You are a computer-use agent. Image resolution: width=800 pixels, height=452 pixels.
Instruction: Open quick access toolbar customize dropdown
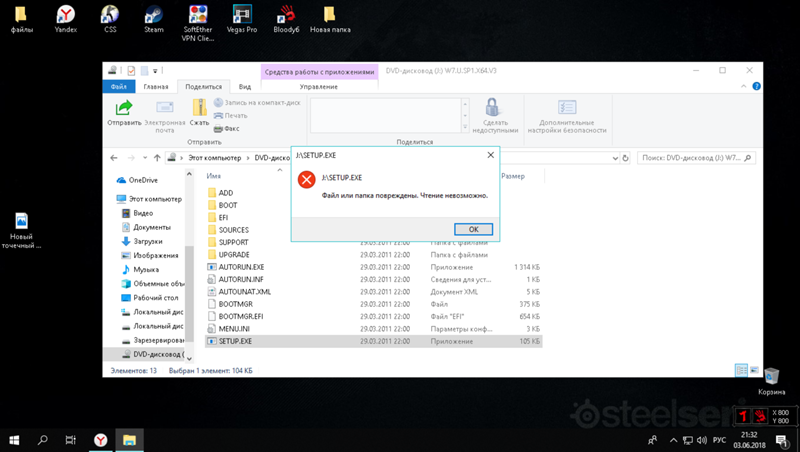pyautogui.click(x=155, y=71)
